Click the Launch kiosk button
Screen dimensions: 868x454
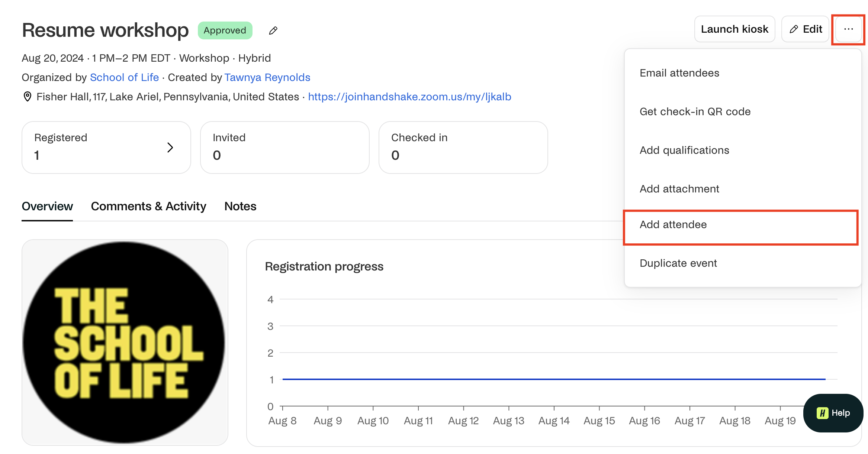tap(734, 29)
